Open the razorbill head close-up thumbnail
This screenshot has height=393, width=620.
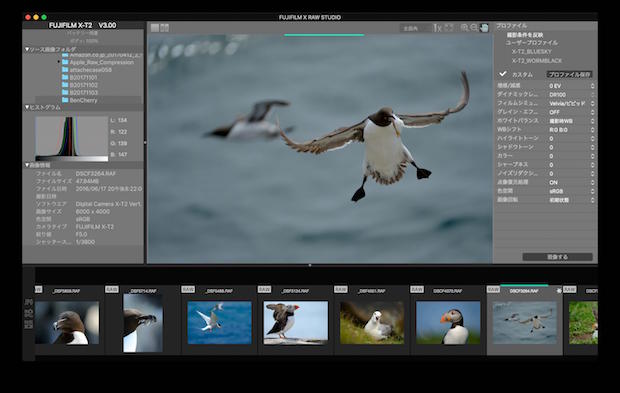pos(67,323)
